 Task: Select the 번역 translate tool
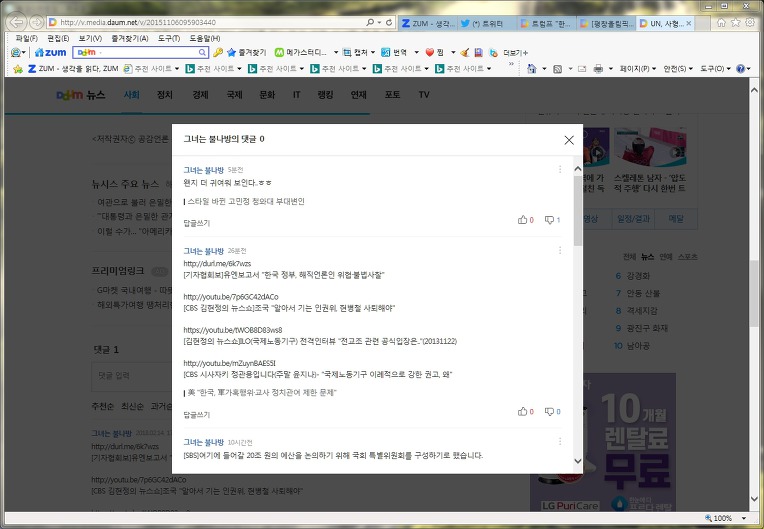pos(394,52)
